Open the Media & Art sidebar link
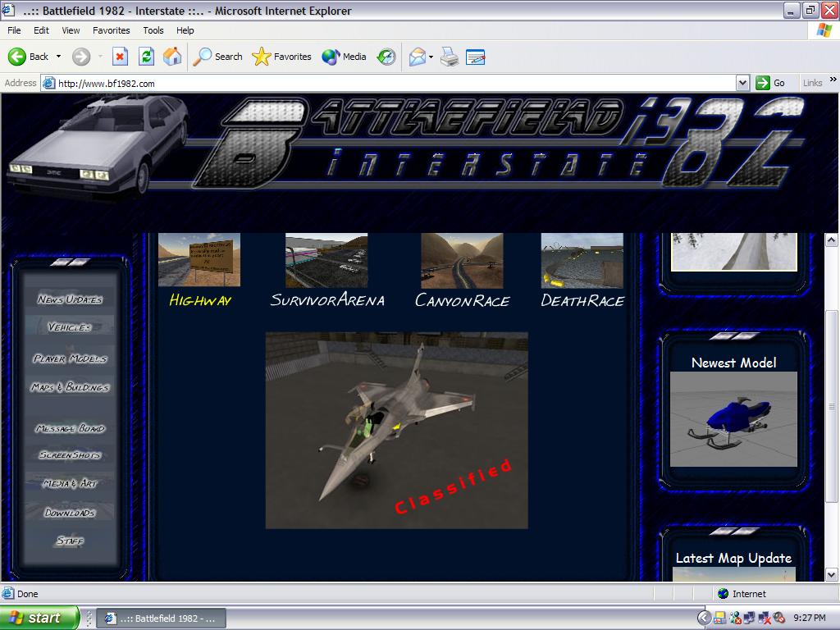Viewport: 840px width, 630px height. (71, 483)
